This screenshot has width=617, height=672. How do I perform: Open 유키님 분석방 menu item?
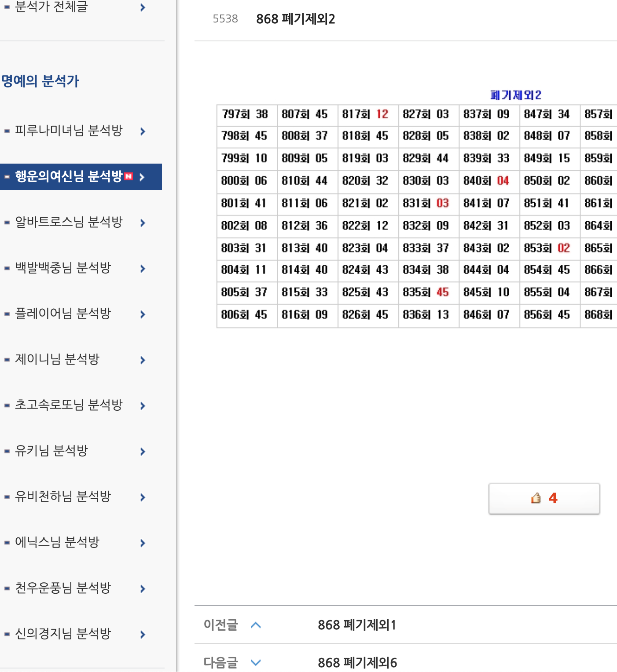(x=51, y=451)
